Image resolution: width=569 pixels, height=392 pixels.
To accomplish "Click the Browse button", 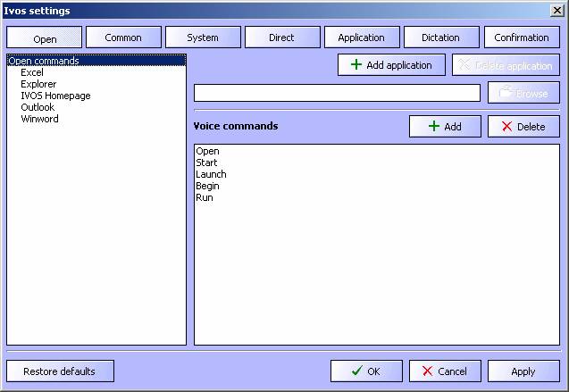I will pyautogui.click(x=523, y=93).
